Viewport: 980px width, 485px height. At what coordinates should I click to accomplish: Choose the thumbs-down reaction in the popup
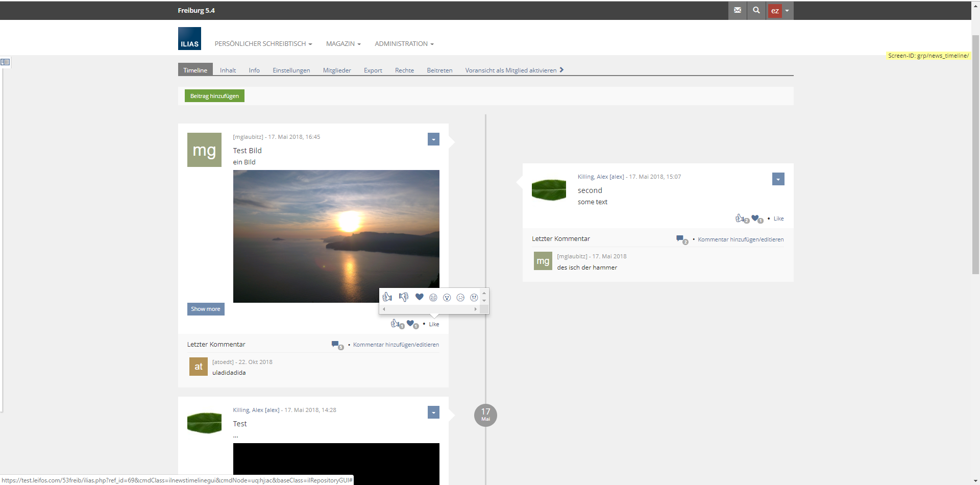tap(403, 297)
